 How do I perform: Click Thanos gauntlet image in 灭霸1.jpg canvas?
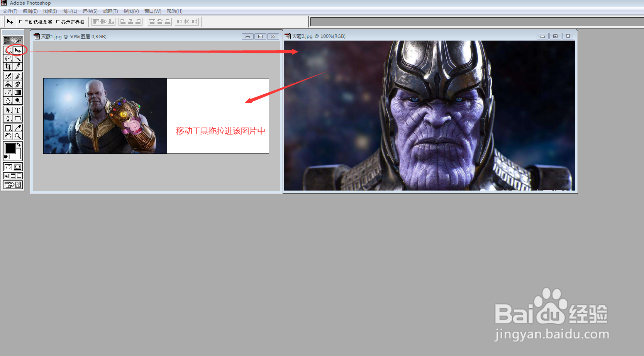105,116
